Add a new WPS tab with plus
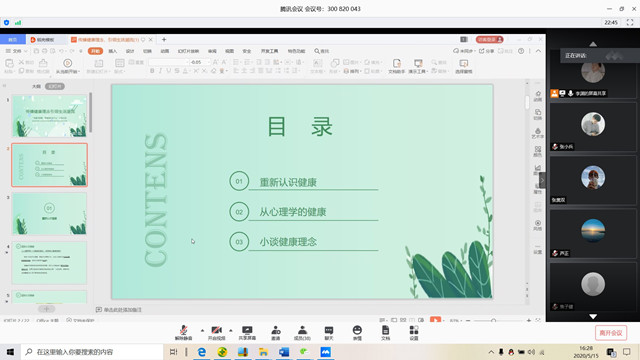This screenshot has width=640, height=360. [164, 40]
